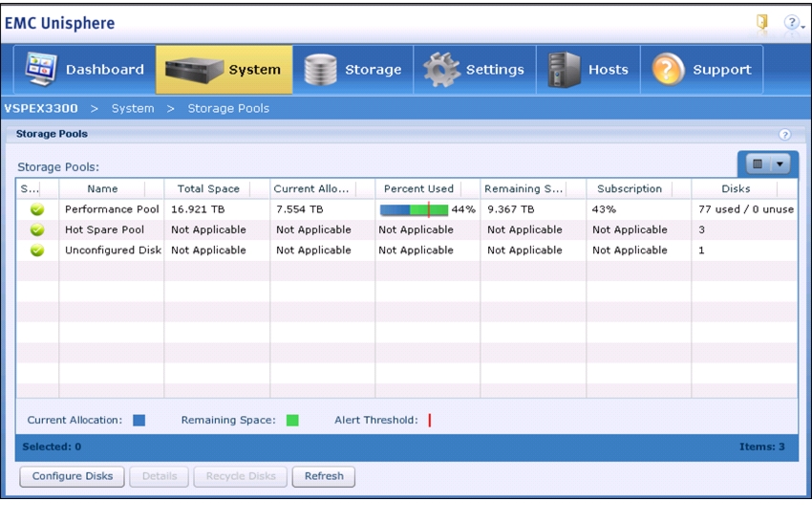Image resolution: width=812 pixels, height=523 pixels.
Task: Click the Performance Pool percent used bar
Action: (x=414, y=209)
